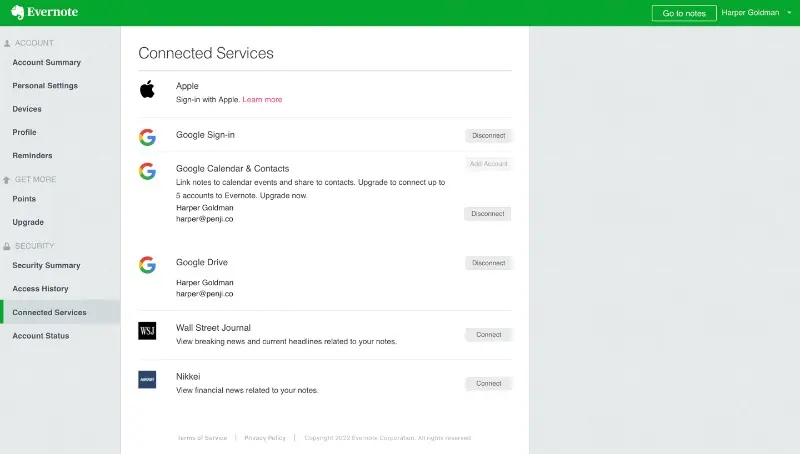Open Personal Settings in sidebar
The width and height of the screenshot is (800, 454).
pos(45,86)
